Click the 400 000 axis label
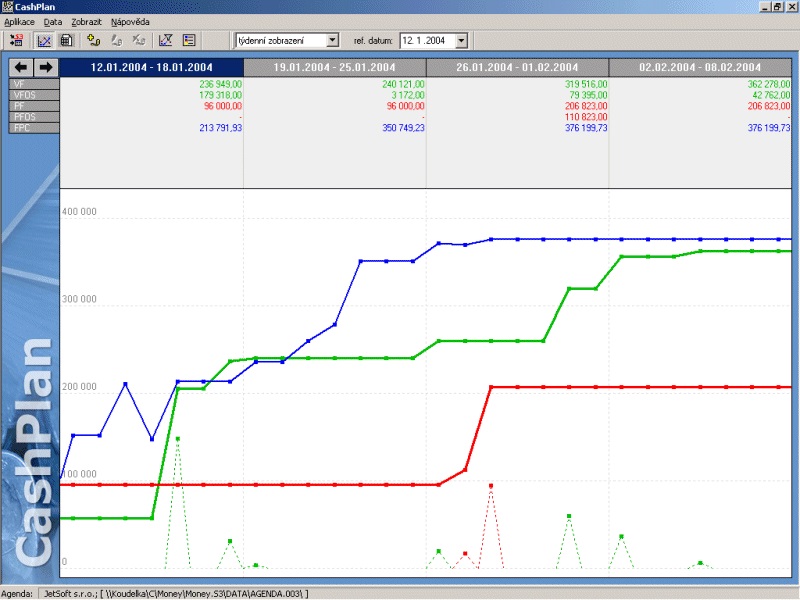The width and height of the screenshot is (800, 600). point(79,211)
